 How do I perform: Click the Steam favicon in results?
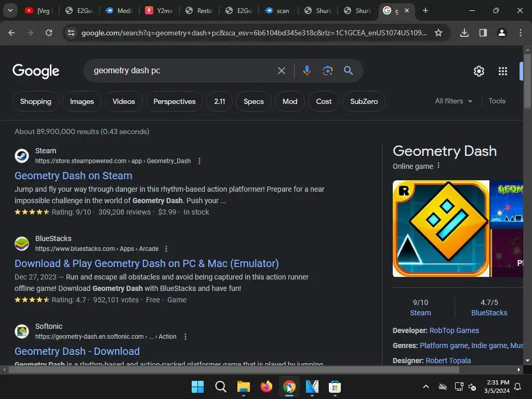coord(22,156)
